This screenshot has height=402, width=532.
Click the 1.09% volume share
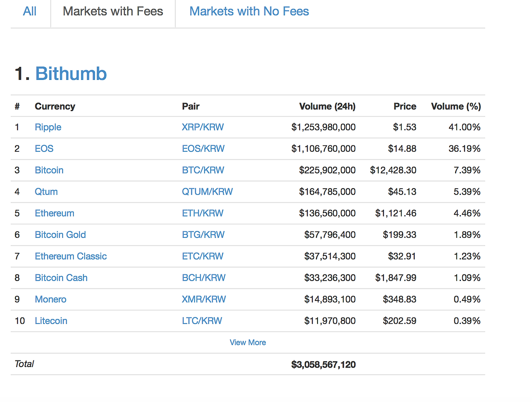[467, 278]
